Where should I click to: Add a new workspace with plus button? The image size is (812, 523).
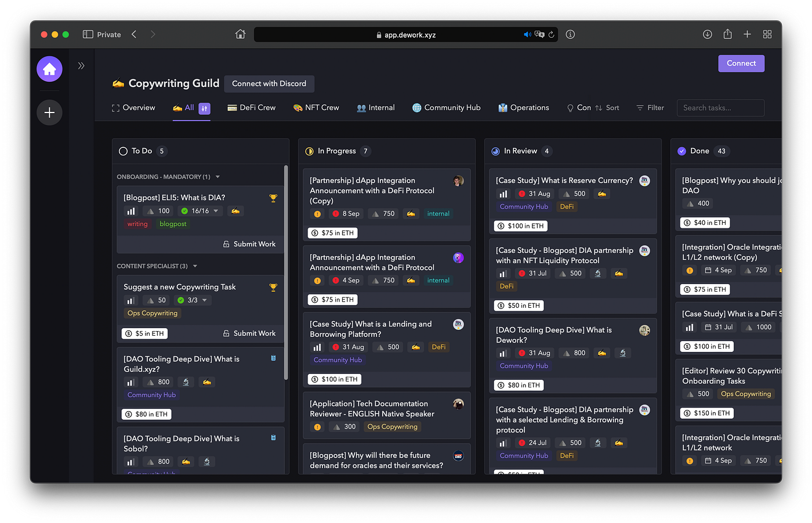49,112
